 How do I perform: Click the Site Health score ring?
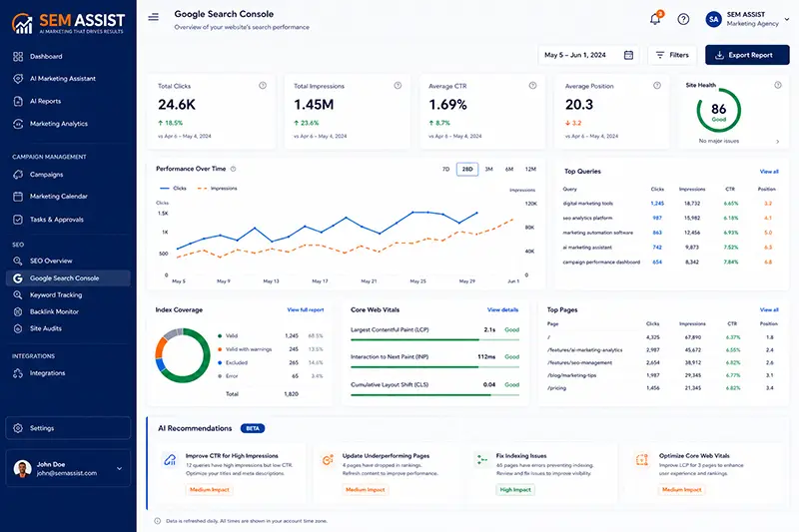(x=718, y=111)
